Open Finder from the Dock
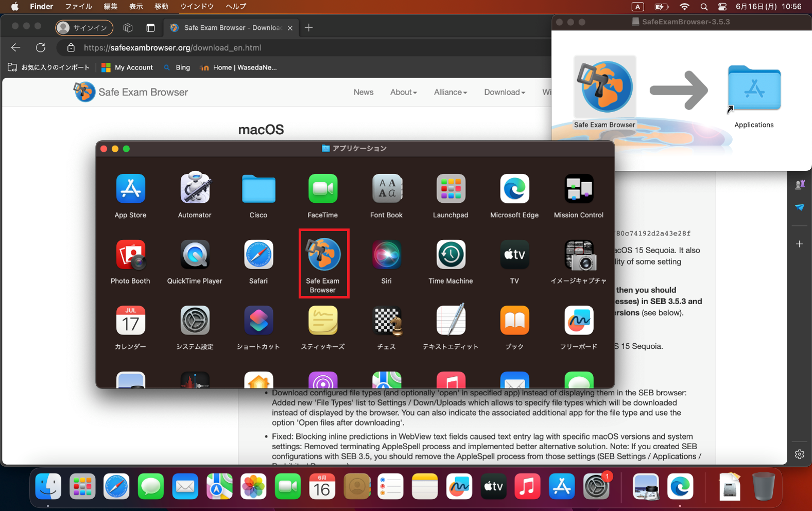The height and width of the screenshot is (511, 812). pos(48,486)
